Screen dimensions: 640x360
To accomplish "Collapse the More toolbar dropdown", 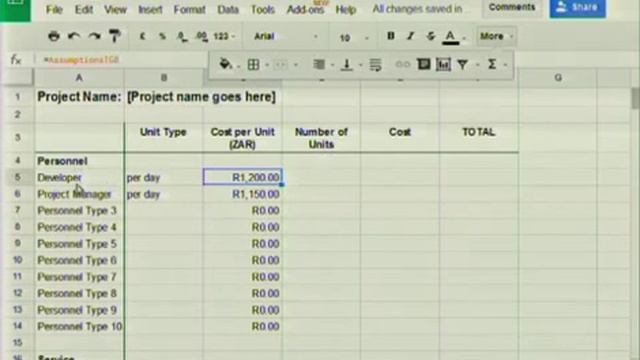I will click(x=496, y=36).
